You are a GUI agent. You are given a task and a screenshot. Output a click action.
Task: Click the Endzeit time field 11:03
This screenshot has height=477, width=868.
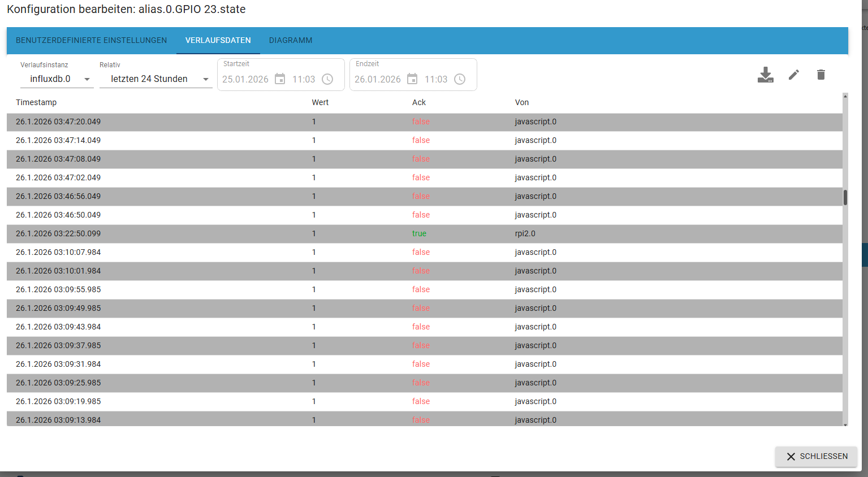pyautogui.click(x=436, y=79)
